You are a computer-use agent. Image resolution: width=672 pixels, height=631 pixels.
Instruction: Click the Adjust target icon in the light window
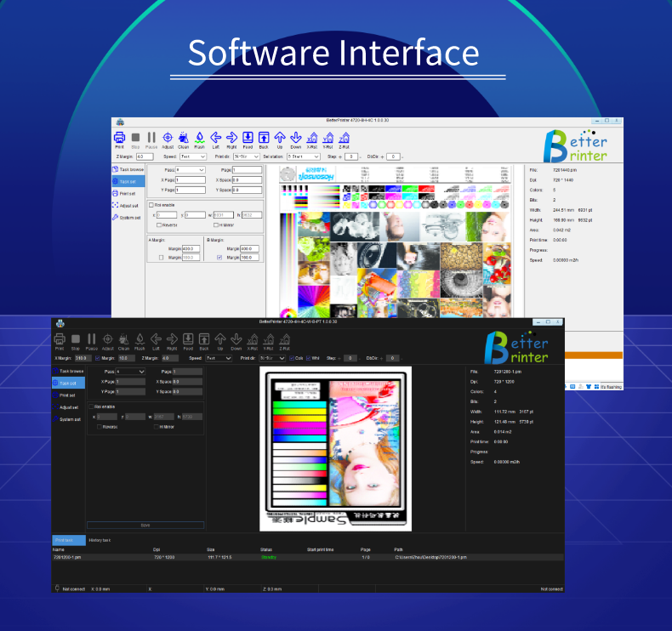[168, 137]
